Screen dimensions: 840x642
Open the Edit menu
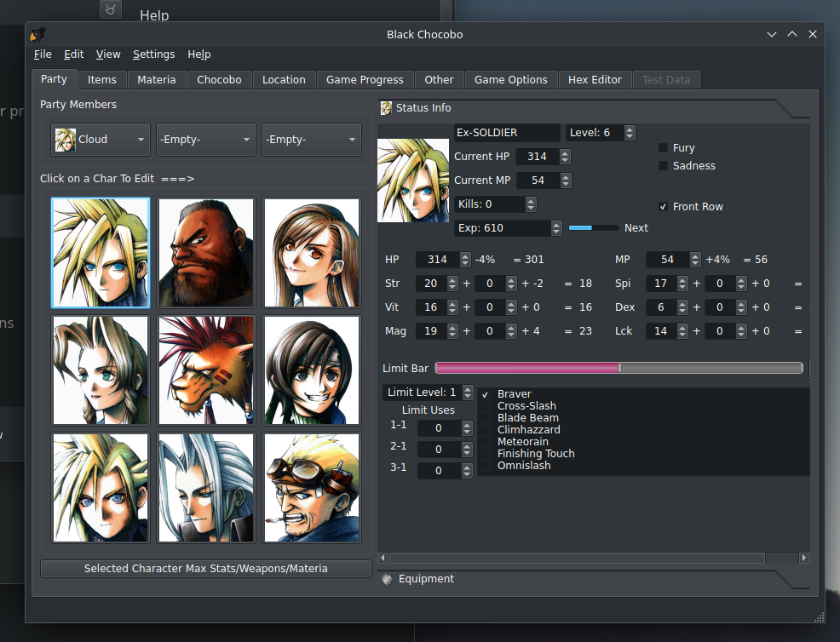click(x=74, y=54)
